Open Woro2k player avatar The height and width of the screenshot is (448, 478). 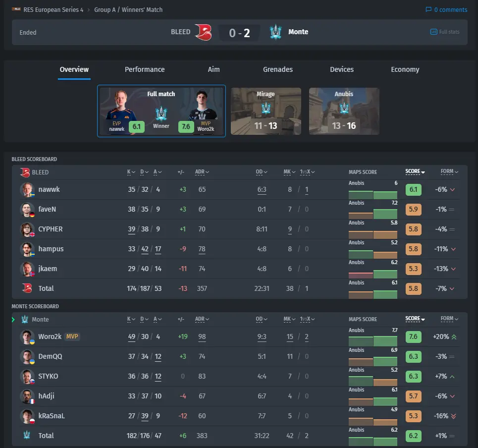[27, 336]
